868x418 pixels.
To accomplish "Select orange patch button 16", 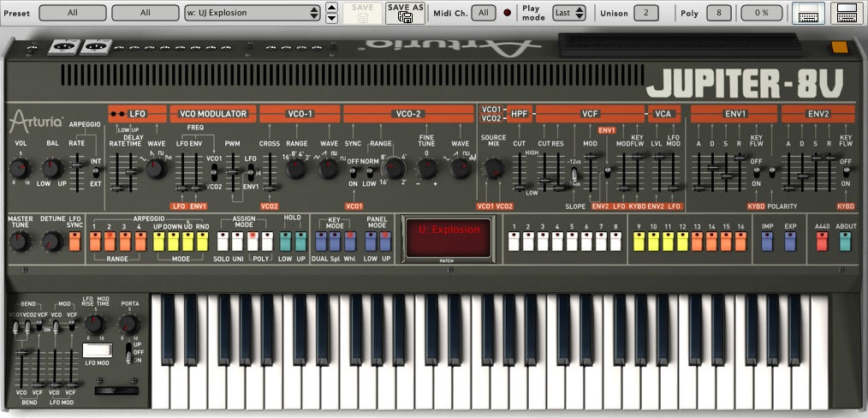I will tap(740, 242).
